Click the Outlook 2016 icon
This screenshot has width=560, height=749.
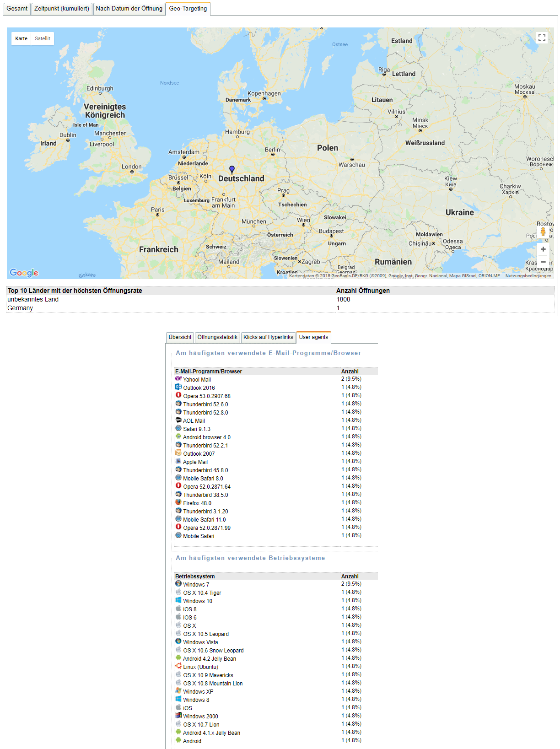pyautogui.click(x=178, y=387)
